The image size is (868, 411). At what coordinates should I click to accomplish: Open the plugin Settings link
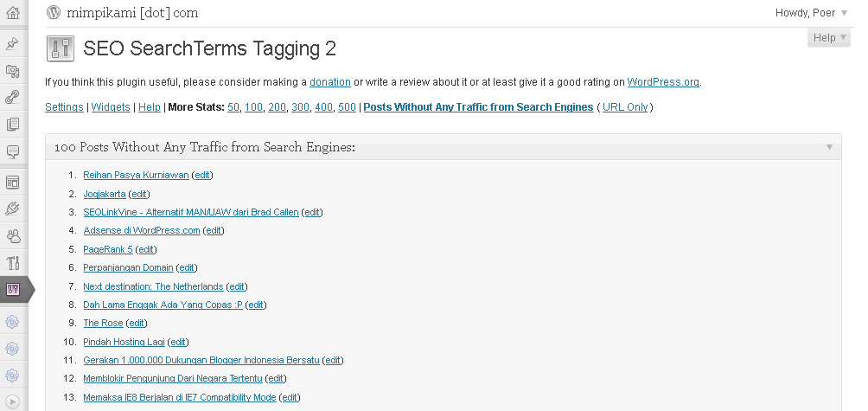click(64, 107)
